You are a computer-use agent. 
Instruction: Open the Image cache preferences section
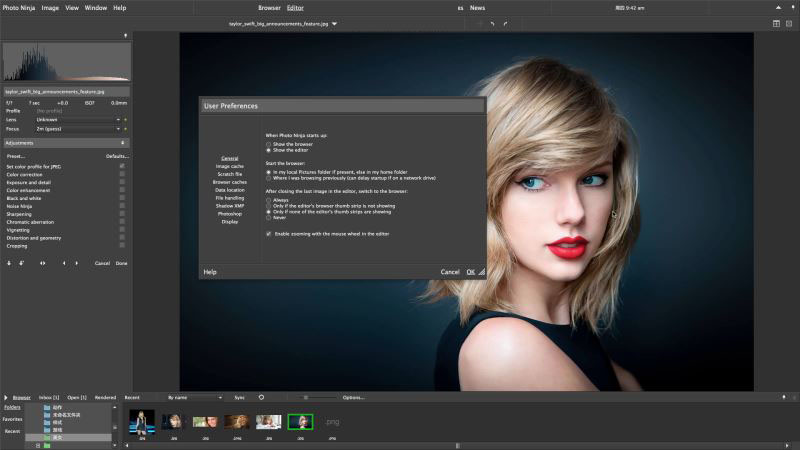click(230, 166)
